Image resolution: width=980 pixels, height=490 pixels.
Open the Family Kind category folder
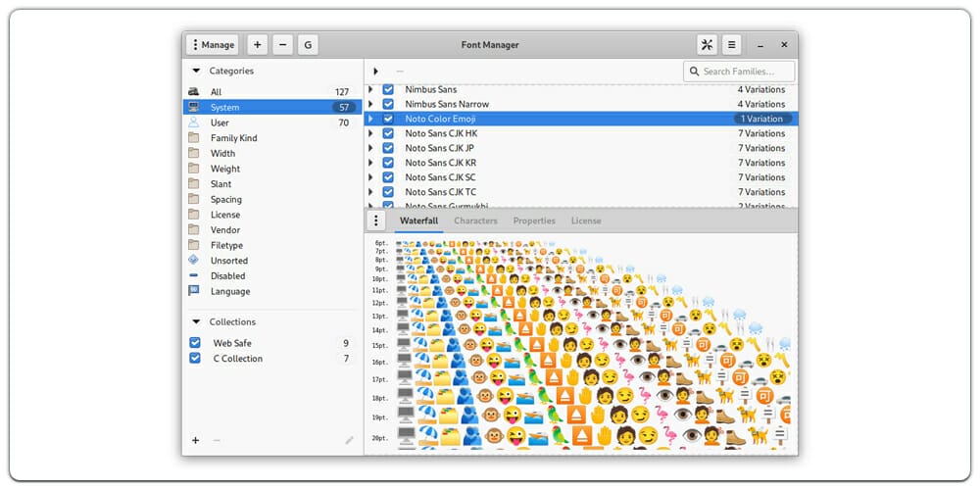(272, 138)
